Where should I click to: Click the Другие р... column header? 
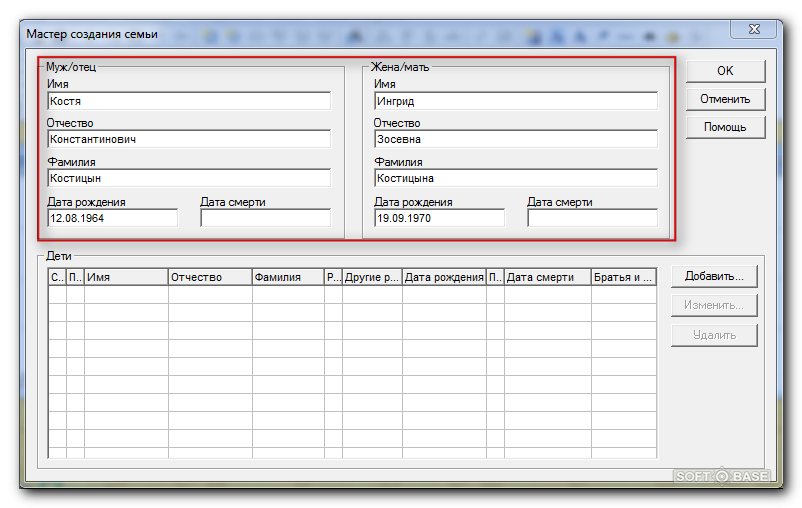point(372,277)
